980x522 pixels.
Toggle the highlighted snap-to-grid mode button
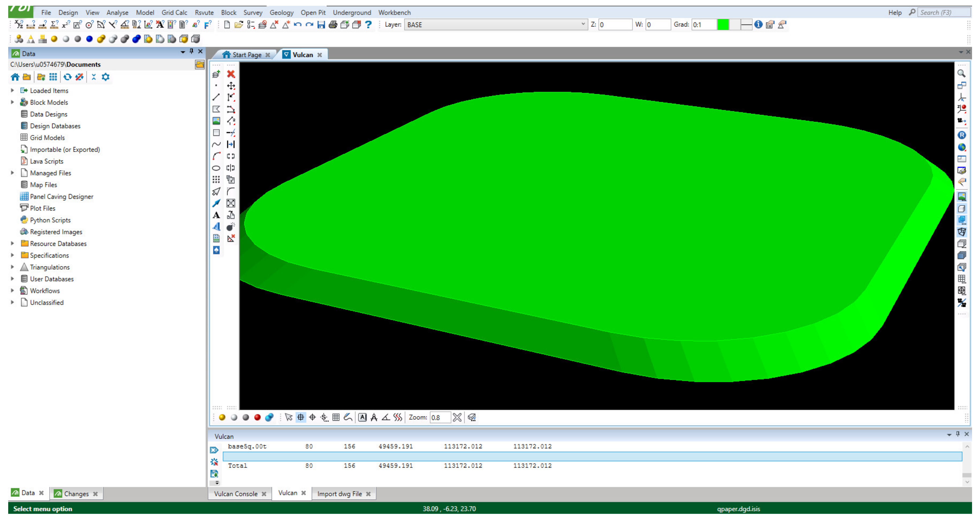coord(301,417)
